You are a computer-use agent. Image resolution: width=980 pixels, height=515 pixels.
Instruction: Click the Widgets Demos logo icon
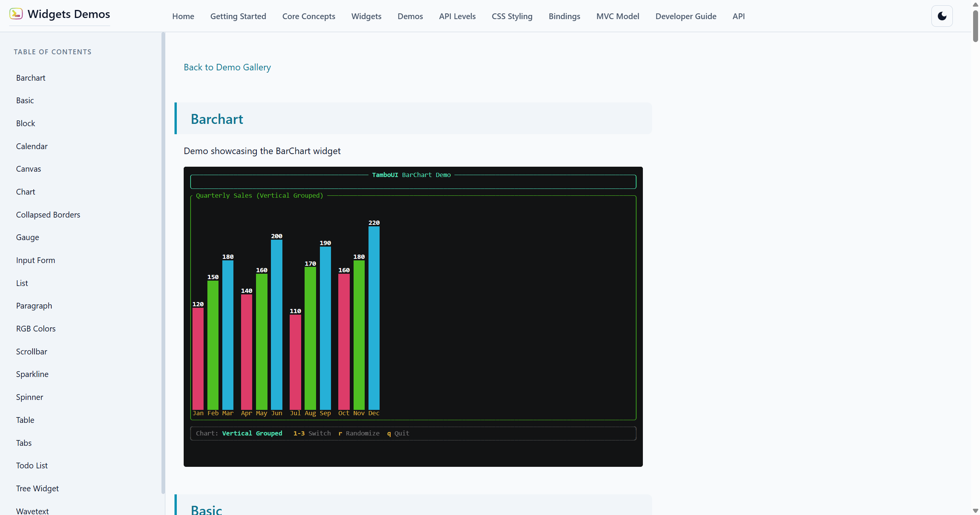pos(16,14)
